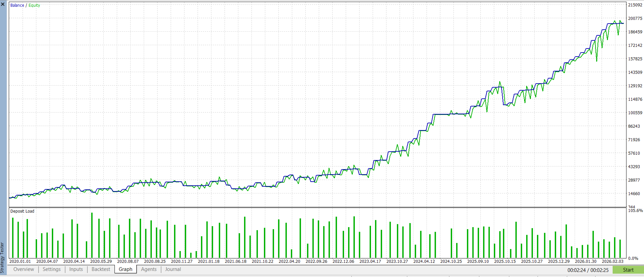Click the 2026.02.03 date label

click(x=613, y=261)
